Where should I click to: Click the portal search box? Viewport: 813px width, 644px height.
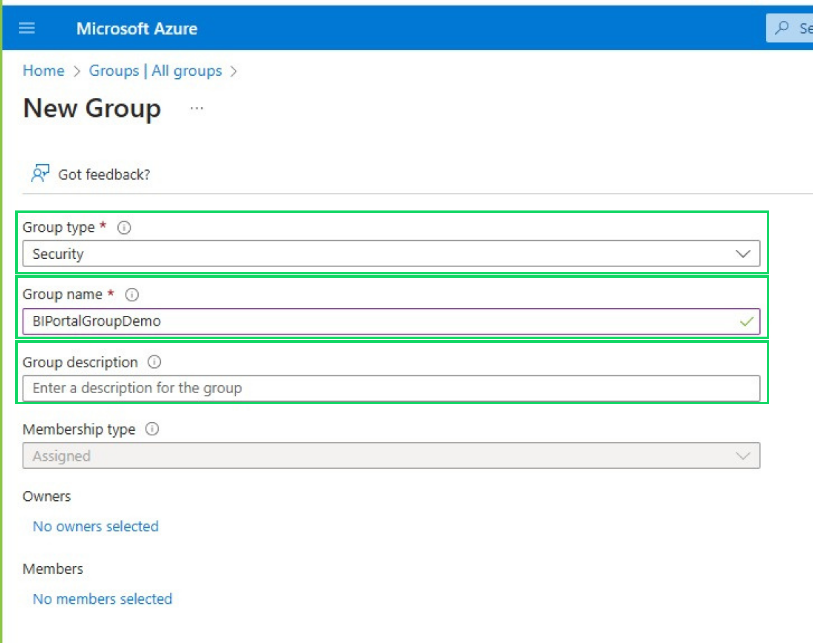(x=799, y=28)
